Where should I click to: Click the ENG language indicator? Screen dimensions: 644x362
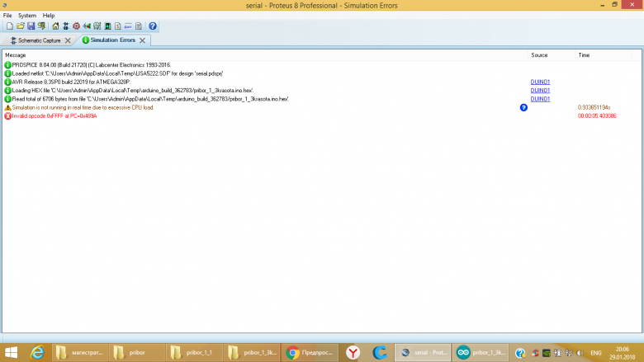pyautogui.click(x=596, y=353)
